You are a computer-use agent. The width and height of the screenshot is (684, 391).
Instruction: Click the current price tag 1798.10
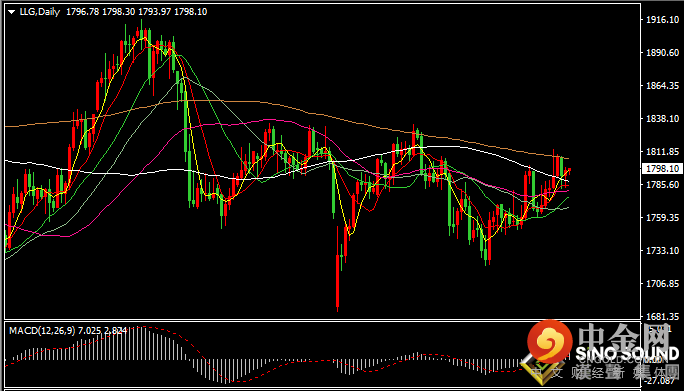[661, 168]
